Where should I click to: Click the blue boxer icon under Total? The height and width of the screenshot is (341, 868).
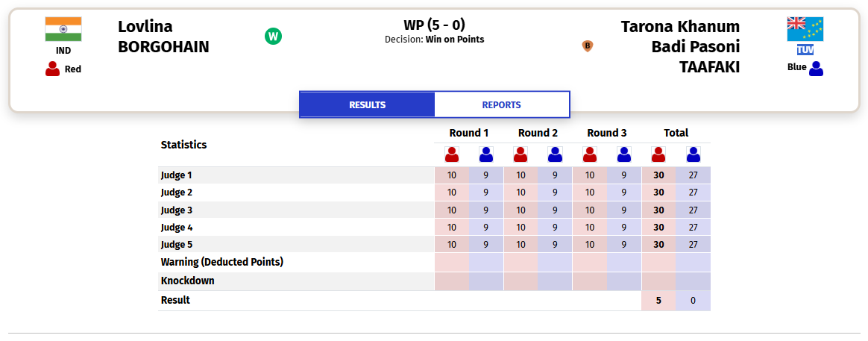pyautogui.click(x=693, y=154)
